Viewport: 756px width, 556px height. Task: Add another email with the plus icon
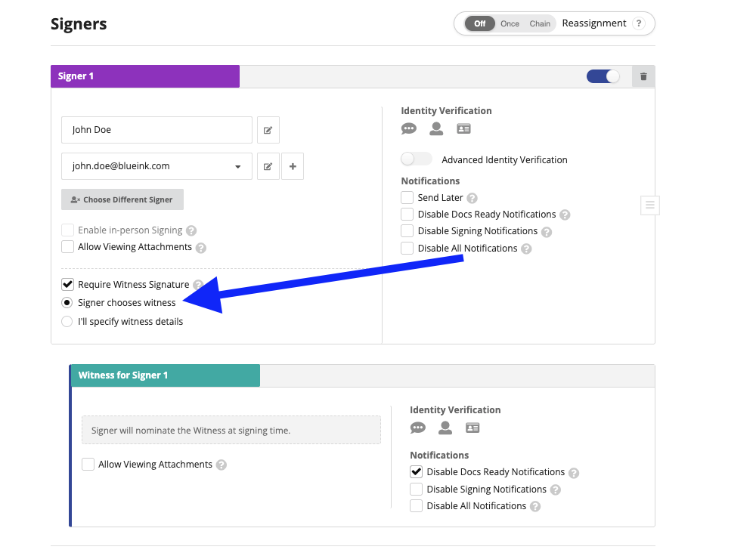[x=293, y=166]
